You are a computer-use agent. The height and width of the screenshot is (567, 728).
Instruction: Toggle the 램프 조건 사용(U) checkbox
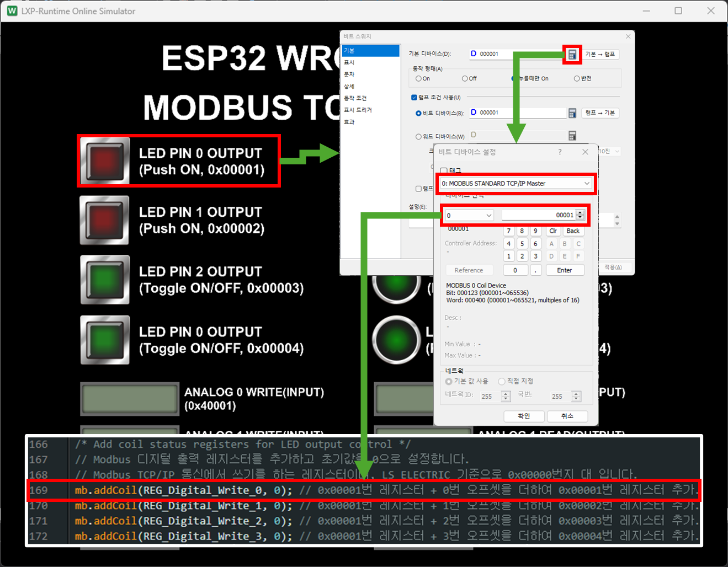[x=414, y=98]
